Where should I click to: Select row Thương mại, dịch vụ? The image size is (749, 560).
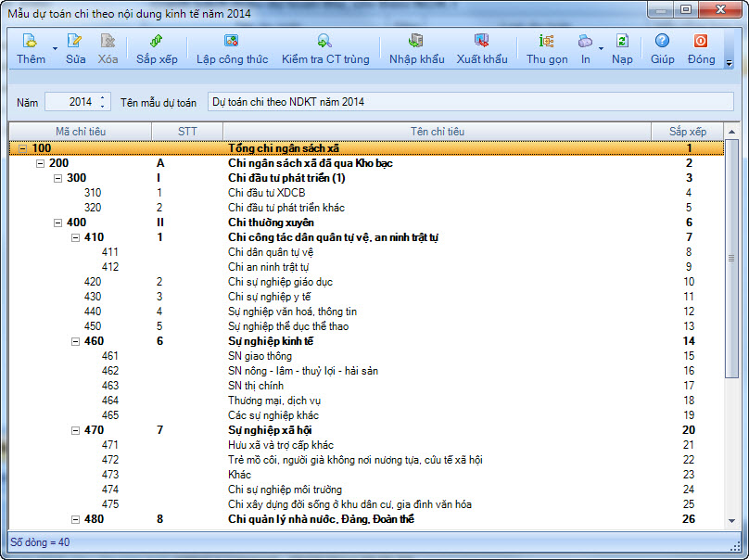tap(366, 400)
